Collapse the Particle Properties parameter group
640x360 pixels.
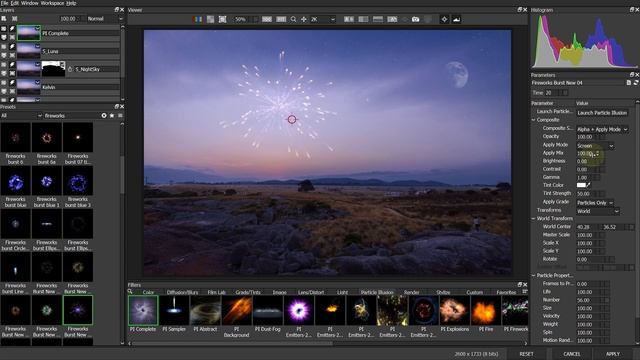[533, 276]
